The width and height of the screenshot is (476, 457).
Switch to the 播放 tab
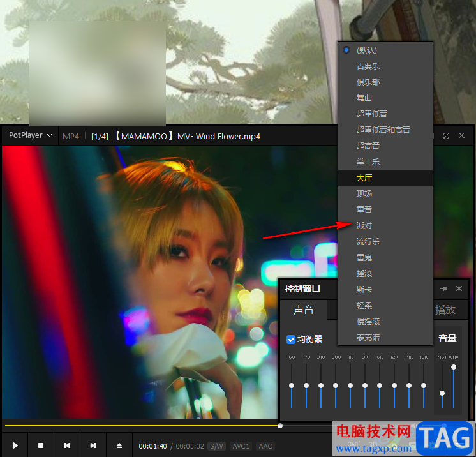pos(445,310)
